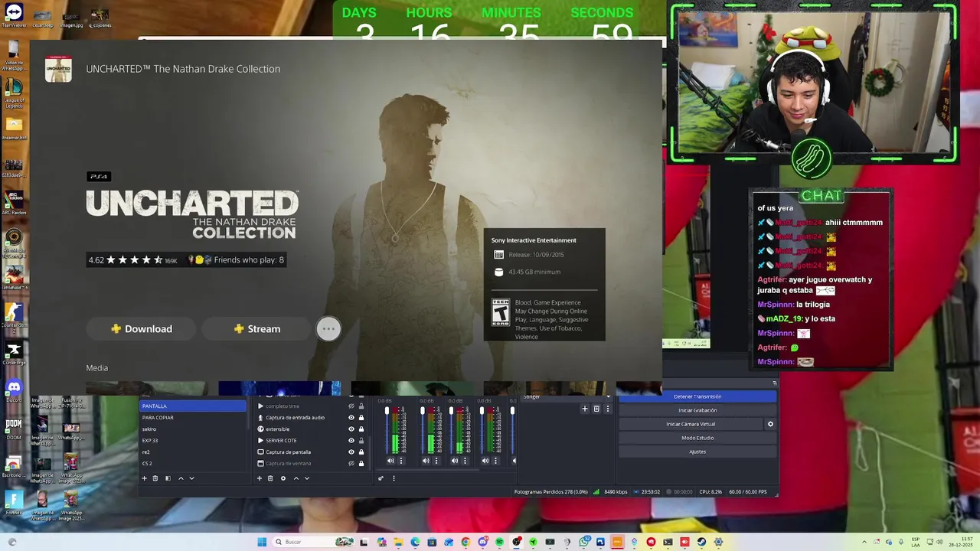Select the re2 scene

click(193, 452)
